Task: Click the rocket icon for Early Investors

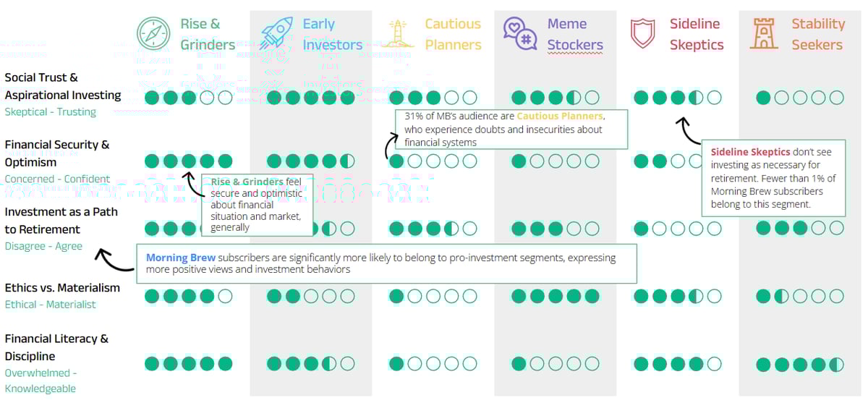Action: tap(276, 34)
